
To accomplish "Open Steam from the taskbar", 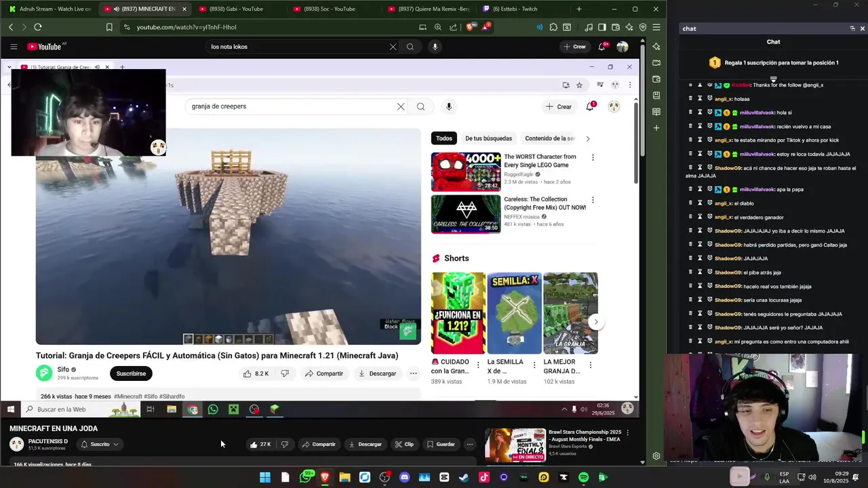I will pos(464,477).
